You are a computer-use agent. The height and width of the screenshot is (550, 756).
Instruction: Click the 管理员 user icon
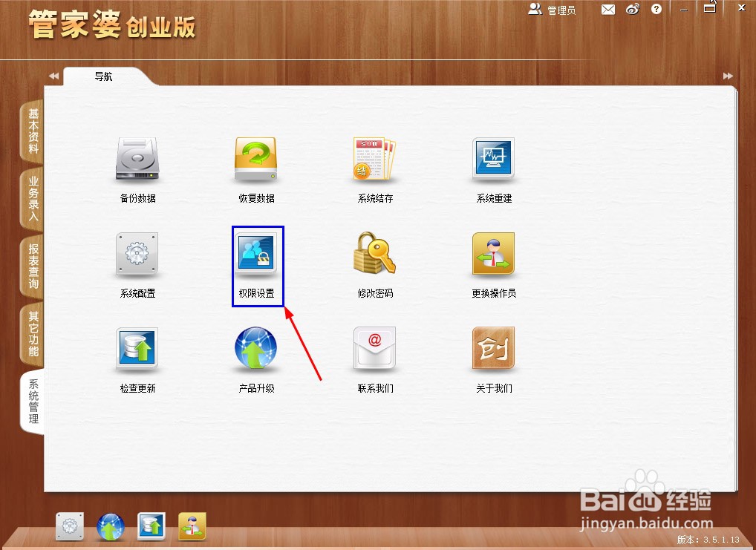point(535,9)
